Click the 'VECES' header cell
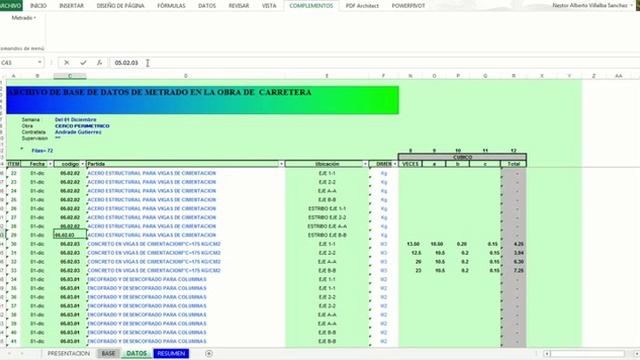Image resolution: width=640 pixels, height=360 pixels. point(410,164)
